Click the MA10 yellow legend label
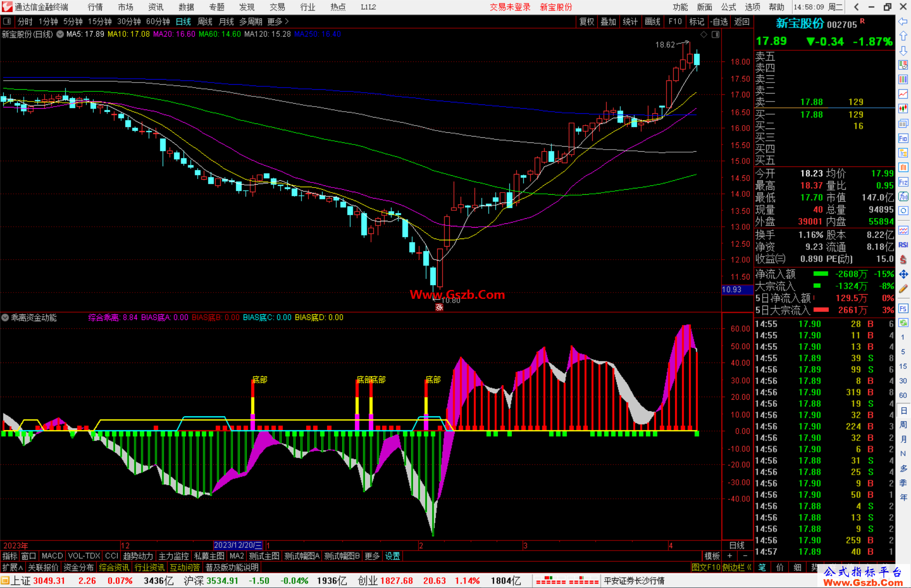The width and height of the screenshot is (911, 588). coord(129,34)
